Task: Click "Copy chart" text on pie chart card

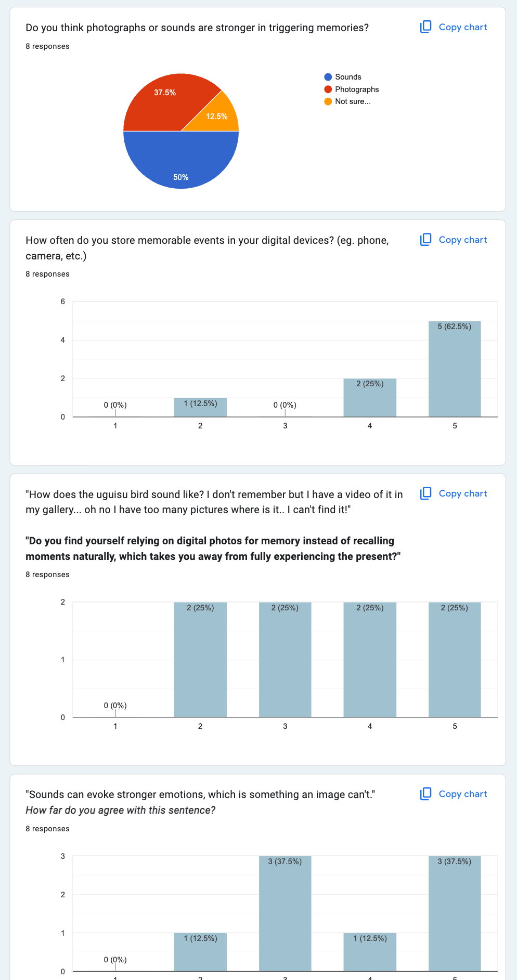Action: point(462,27)
